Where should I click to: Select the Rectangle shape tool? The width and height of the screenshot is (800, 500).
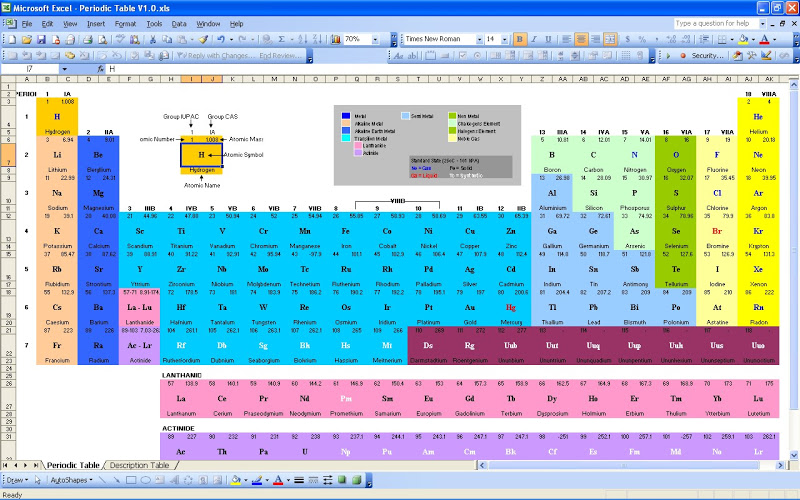tap(131, 480)
